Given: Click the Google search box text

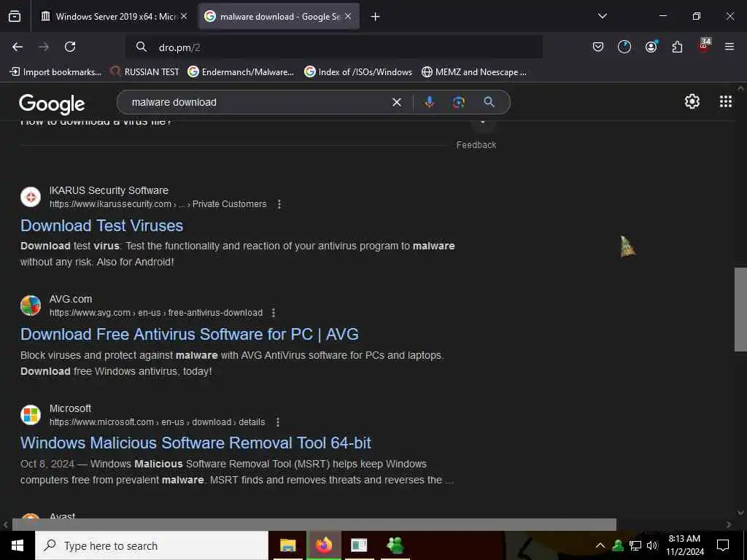Looking at the screenshot, I should [x=174, y=102].
